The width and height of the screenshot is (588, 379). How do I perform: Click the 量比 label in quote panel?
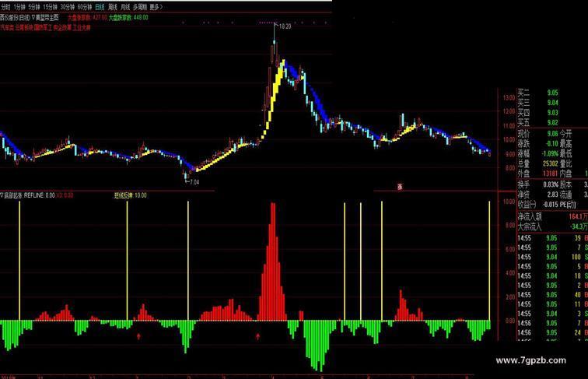click(566, 163)
